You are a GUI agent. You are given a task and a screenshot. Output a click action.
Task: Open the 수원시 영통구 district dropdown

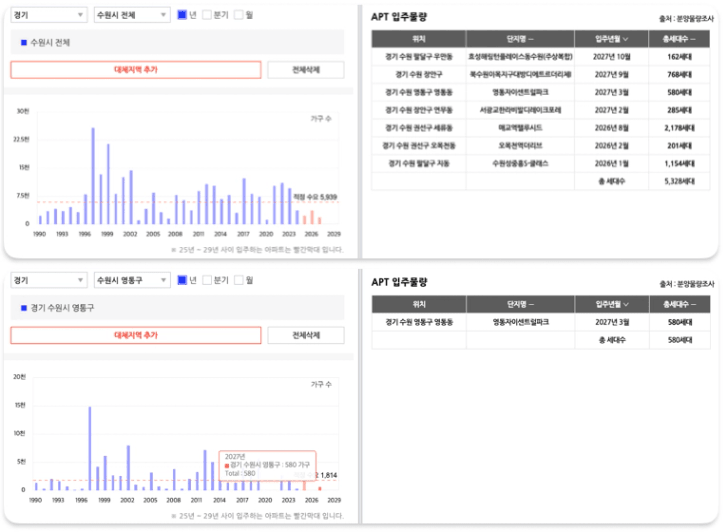coord(132,280)
